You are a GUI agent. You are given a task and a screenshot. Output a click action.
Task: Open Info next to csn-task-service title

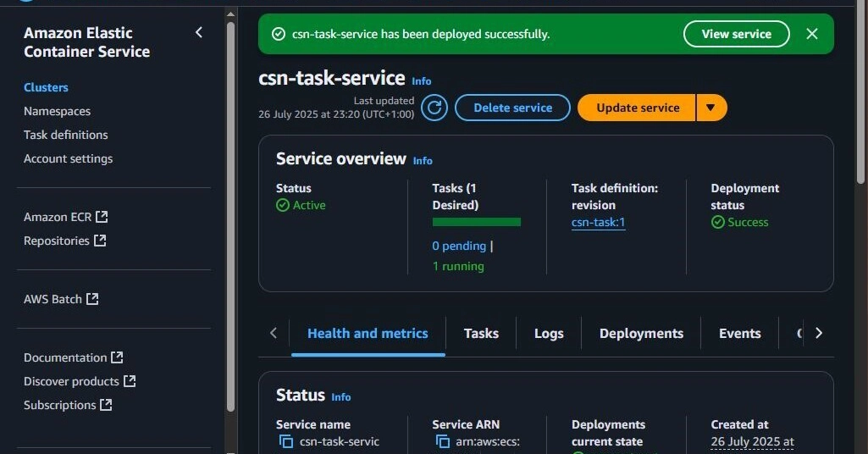tap(421, 80)
